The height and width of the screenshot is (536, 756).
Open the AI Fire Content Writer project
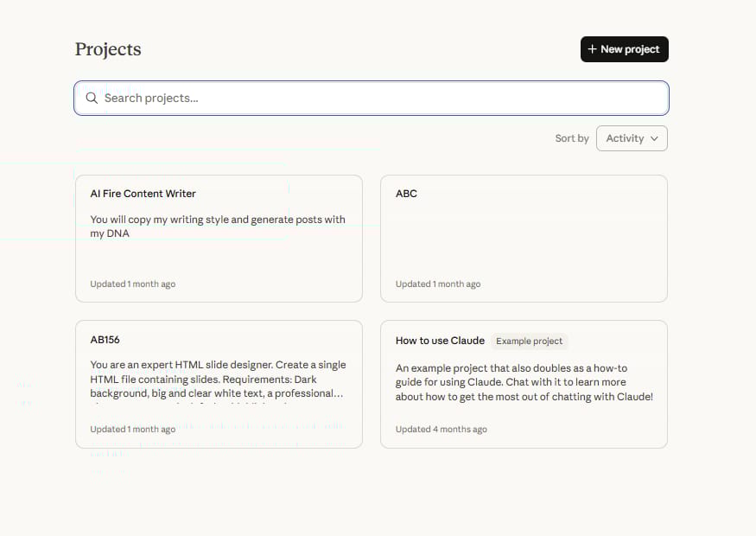click(x=219, y=238)
